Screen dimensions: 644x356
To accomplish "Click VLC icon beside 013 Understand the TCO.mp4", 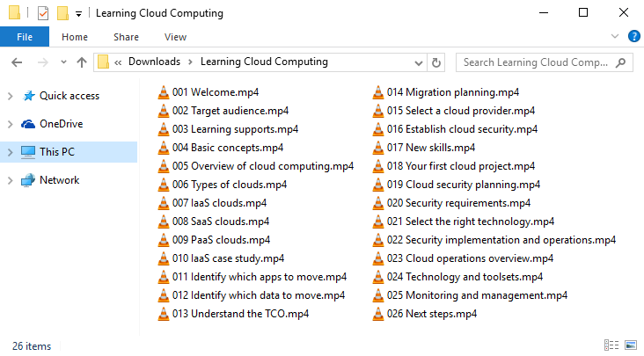I will click(x=164, y=314).
